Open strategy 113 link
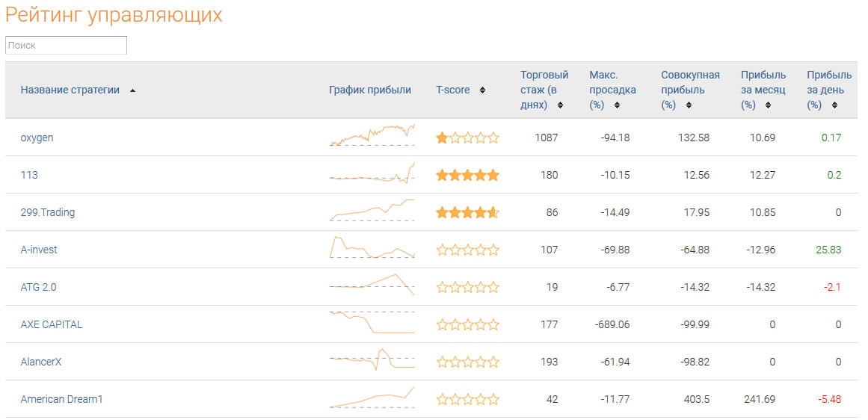This screenshot has height=420, width=868. pos(29,175)
